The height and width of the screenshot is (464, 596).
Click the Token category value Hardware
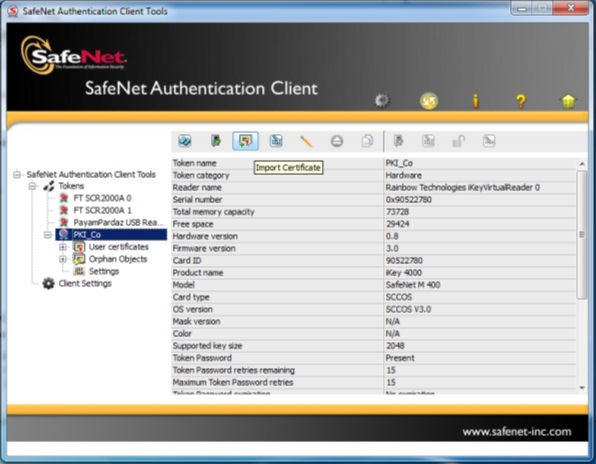pyautogui.click(x=403, y=175)
